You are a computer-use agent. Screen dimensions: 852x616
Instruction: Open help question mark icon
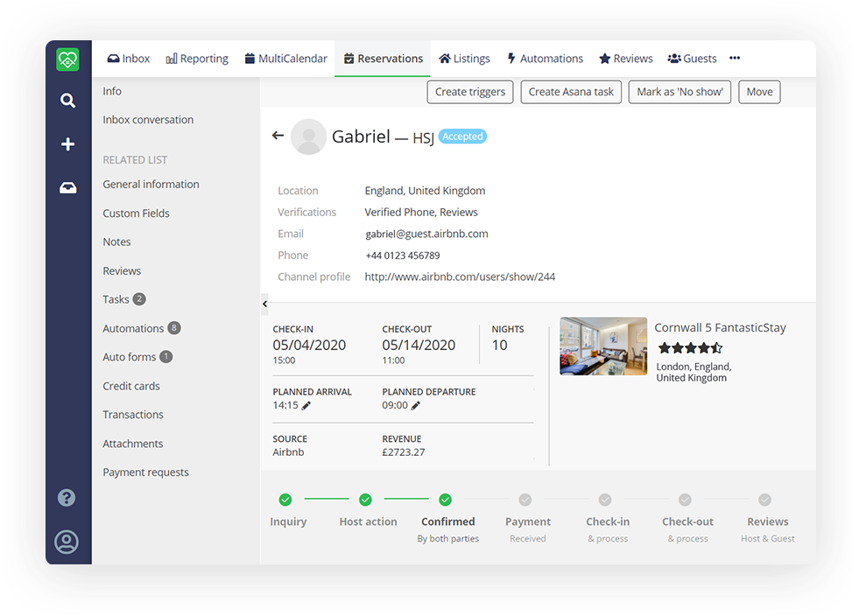(67, 498)
